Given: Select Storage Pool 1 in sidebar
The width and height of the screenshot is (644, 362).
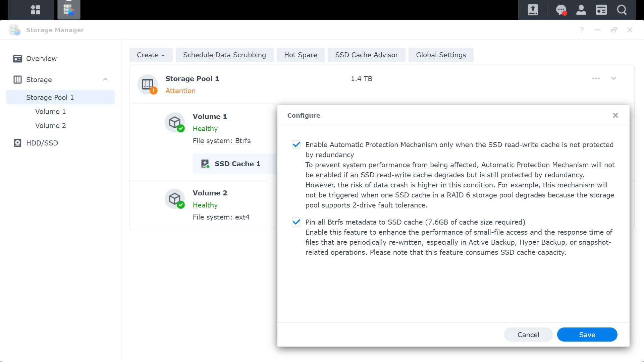Looking at the screenshot, I should (x=60, y=97).
